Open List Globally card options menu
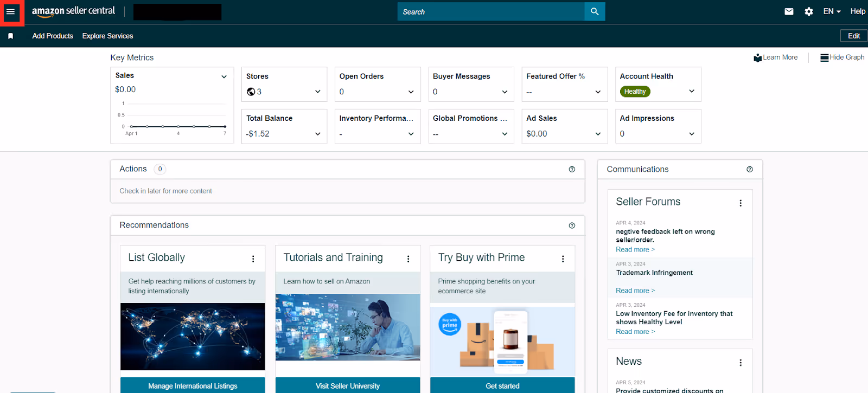Screen dimensions: 868x393 tap(253, 259)
